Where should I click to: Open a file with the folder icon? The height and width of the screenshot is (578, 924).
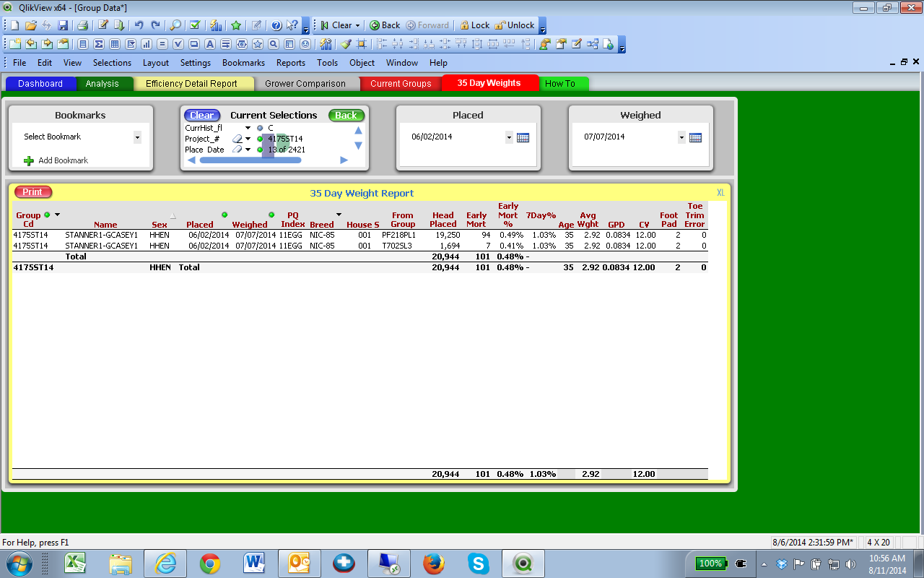[x=30, y=25]
